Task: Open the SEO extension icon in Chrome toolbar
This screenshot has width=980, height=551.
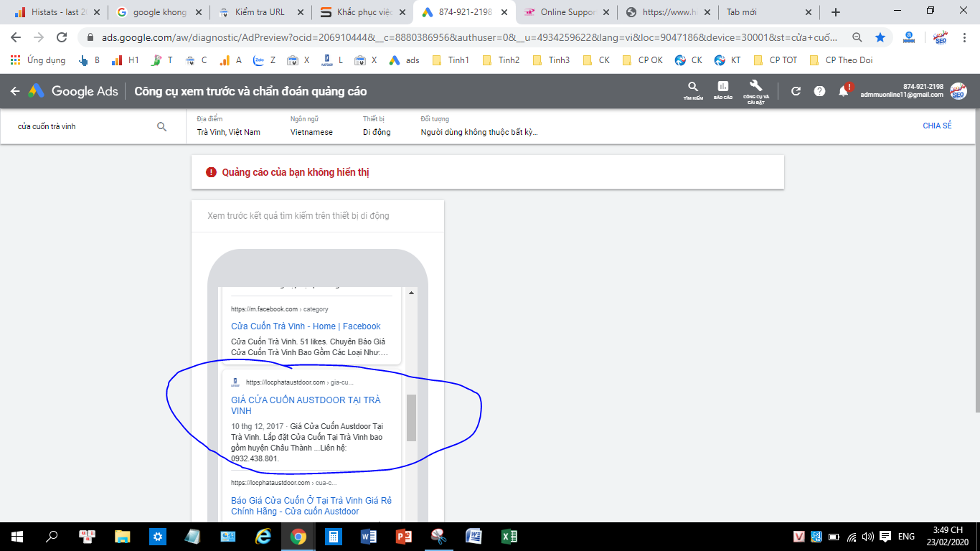Action: point(939,37)
